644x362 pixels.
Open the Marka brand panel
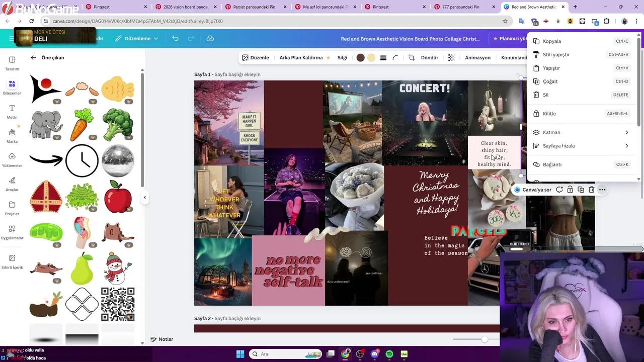(x=12, y=136)
